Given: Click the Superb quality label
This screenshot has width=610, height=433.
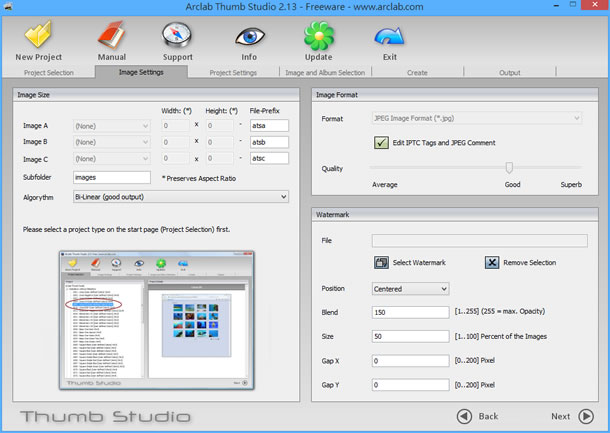Looking at the screenshot, I should [x=571, y=185].
